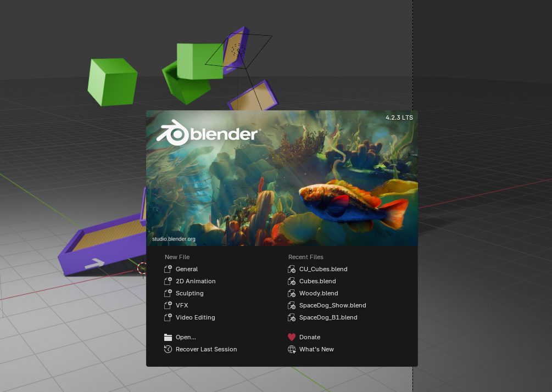Click the blend file icon beside Woody.blend
The image size is (552, 392).
point(292,293)
